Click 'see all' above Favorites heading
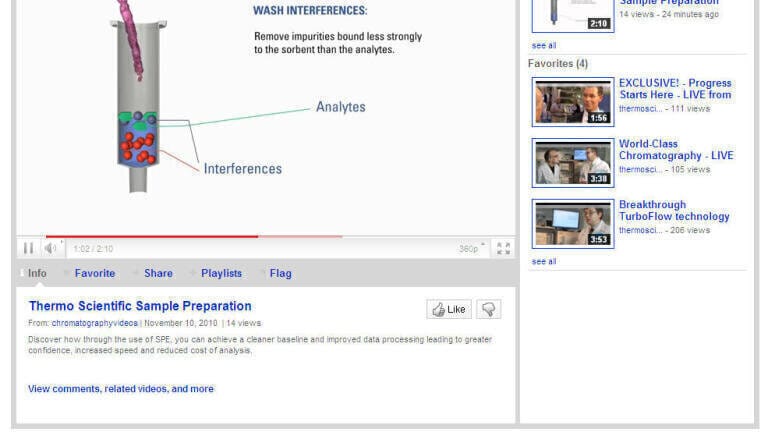This screenshot has width=768, height=432. coord(544,46)
